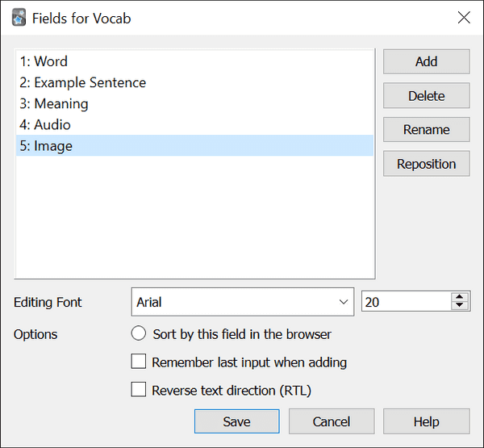
Task: Click the Rename button
Action: (x=426, y=130)
